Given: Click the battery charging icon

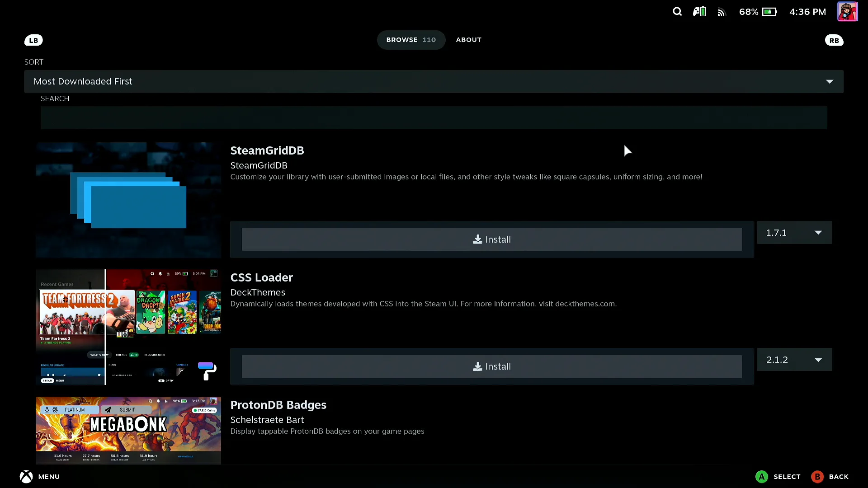Looking at the screenshot, I should 769,12.
